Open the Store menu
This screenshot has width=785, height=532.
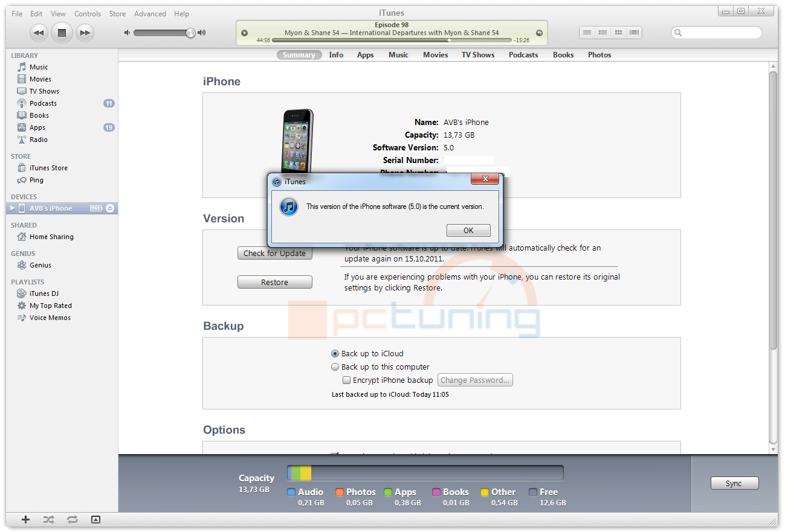[x=117, y=13]
